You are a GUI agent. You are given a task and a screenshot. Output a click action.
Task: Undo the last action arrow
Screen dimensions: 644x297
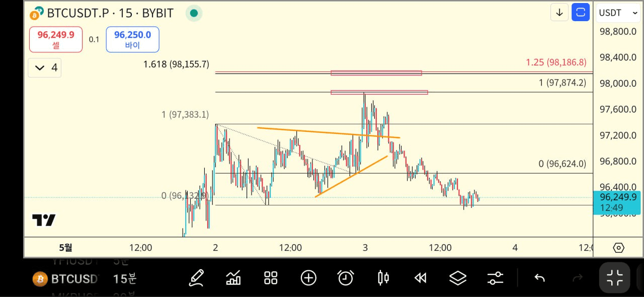click(x=539, y=278)
